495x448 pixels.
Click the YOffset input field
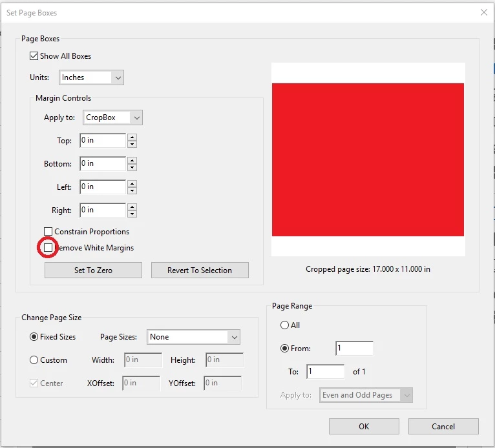pyautogui.click(x=223, y=383)
